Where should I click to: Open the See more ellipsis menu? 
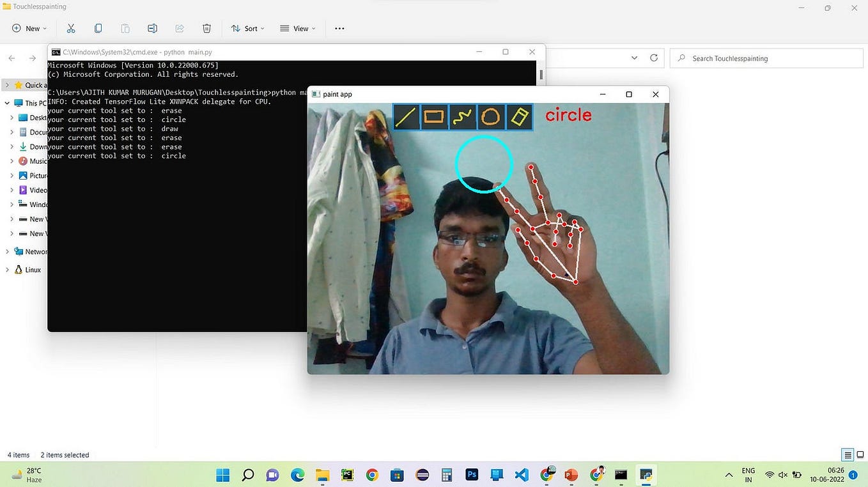click(x=339, y=28)
